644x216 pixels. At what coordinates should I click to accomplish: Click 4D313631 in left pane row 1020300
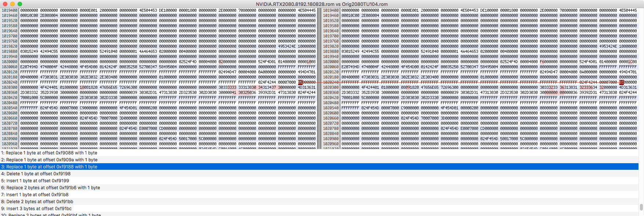point(307,87)
